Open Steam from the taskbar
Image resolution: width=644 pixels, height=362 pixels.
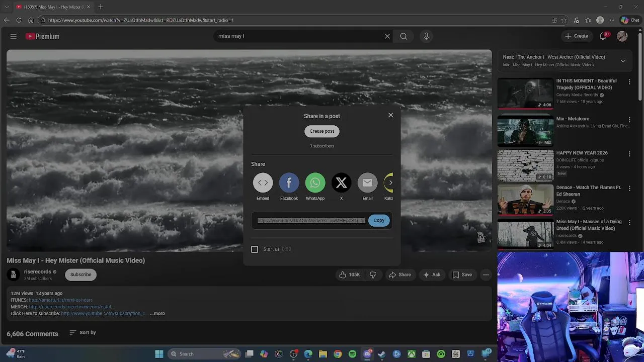tap(382, 354)
